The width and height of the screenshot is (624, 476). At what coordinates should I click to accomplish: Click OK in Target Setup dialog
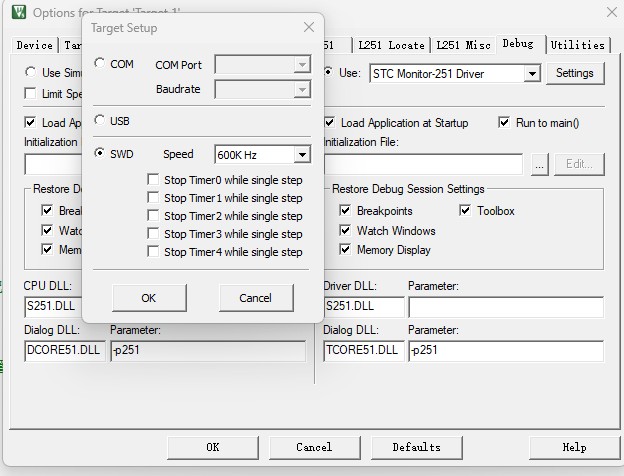[149, 297]
